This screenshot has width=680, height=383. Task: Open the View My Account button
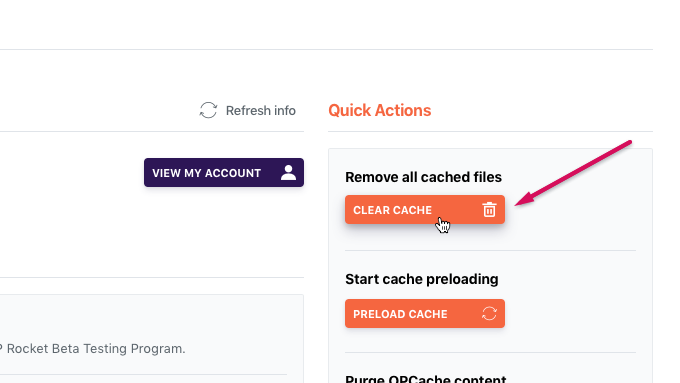click(224, 173)
